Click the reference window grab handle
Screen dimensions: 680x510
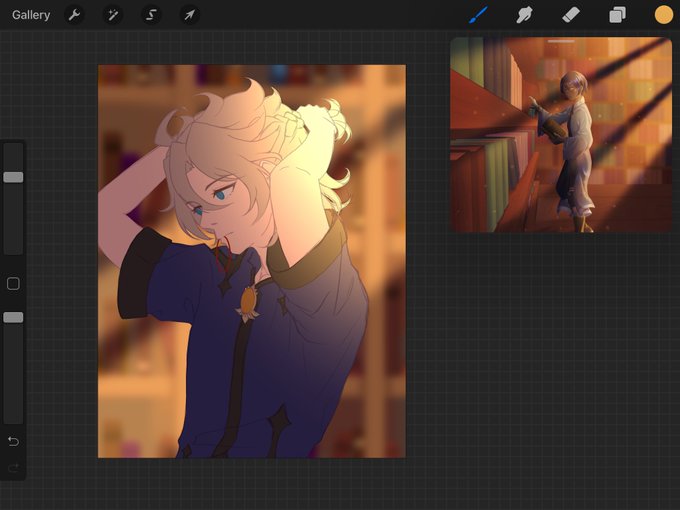[561, 41]
